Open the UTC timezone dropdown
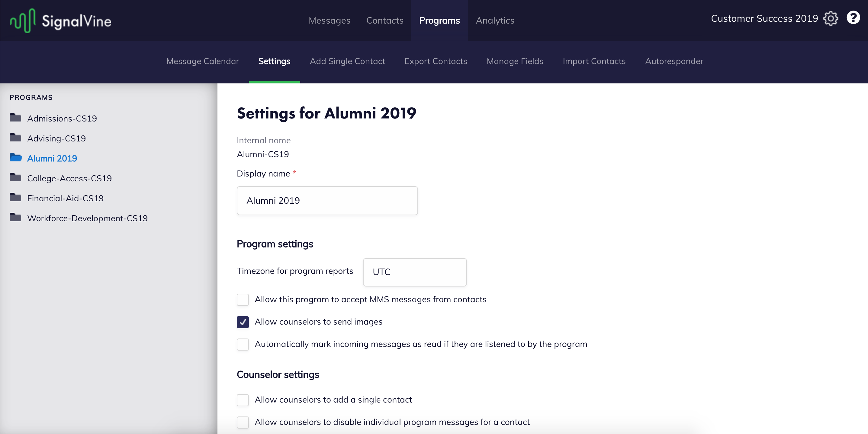Viewport: 868px width, 434px height. pyautogui.click(x=415, y=272)
